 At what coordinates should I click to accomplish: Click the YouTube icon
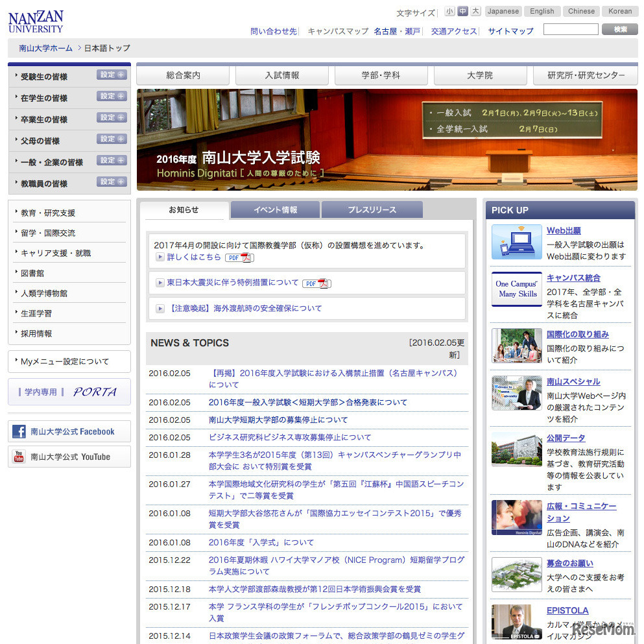[x=19, y=457]
